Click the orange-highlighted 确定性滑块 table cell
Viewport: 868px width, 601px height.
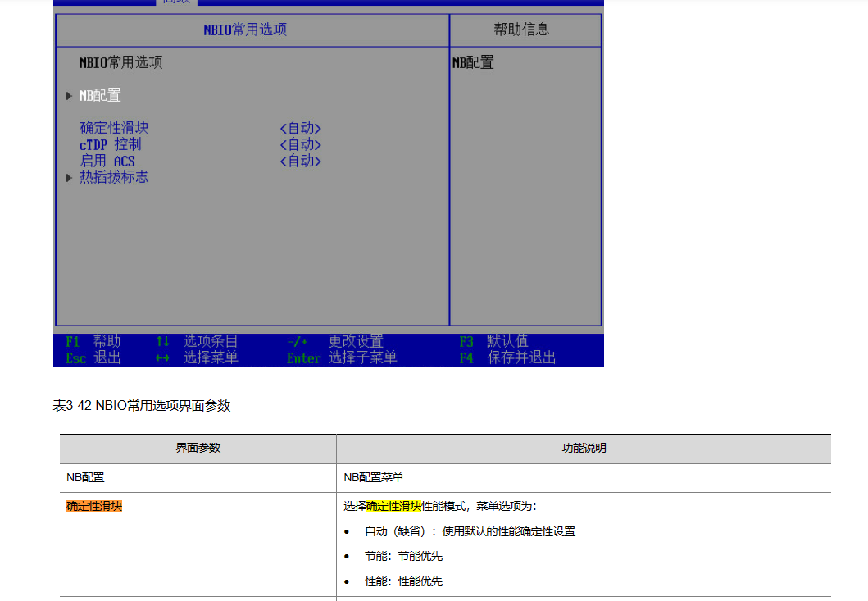tap(94, 506)
